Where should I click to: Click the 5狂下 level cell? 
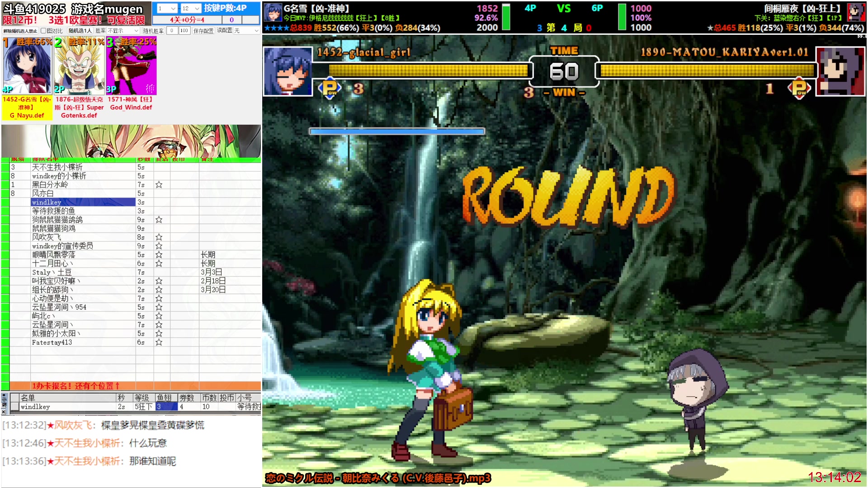point(144,407)
